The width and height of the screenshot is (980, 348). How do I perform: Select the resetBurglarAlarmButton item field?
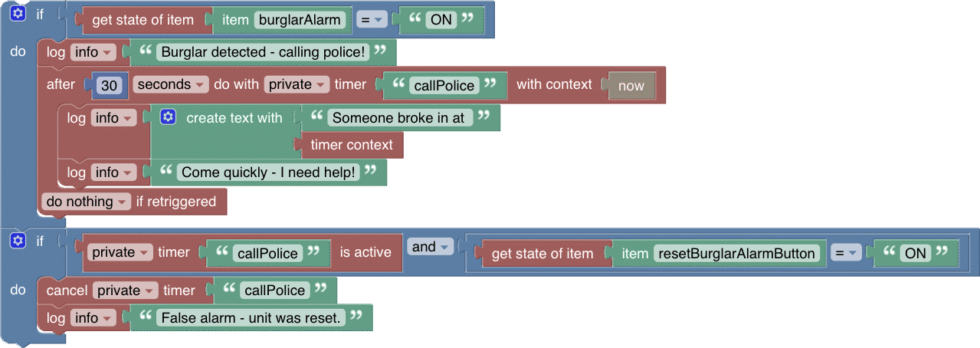736,254
